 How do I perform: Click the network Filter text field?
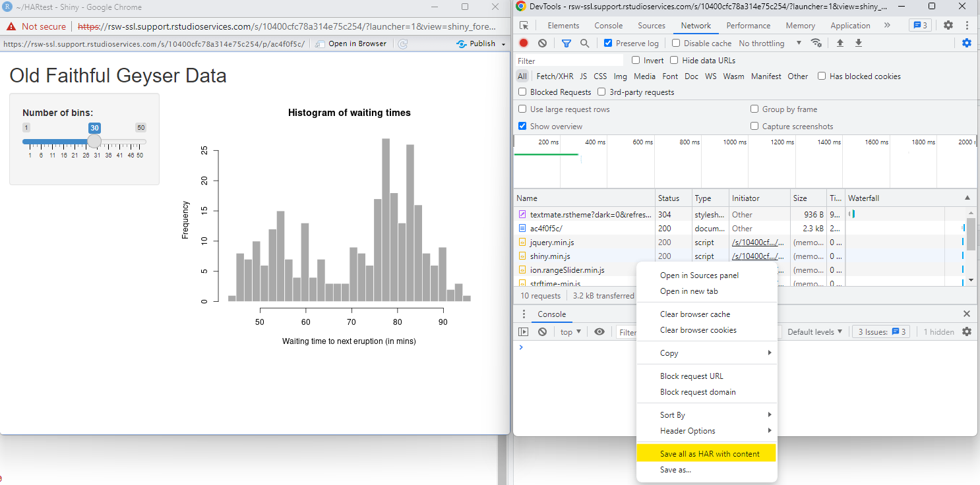[570, 61]
